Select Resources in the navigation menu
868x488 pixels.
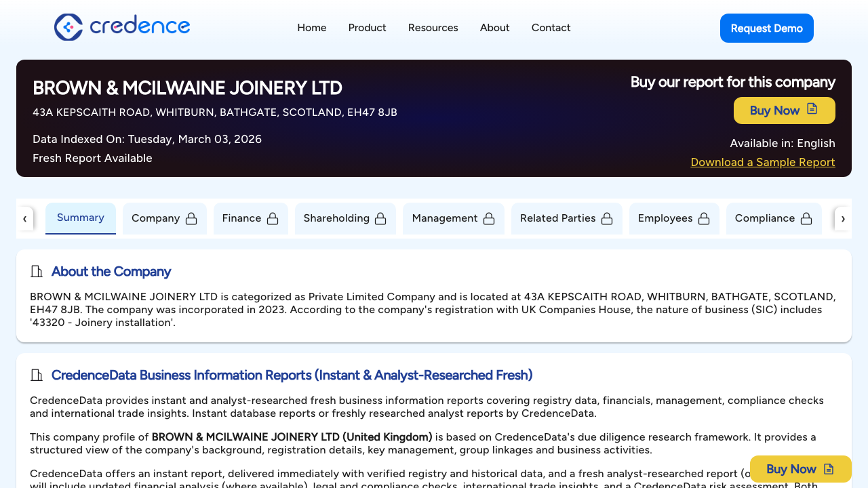pyautogui.click(x=433, y=28)
